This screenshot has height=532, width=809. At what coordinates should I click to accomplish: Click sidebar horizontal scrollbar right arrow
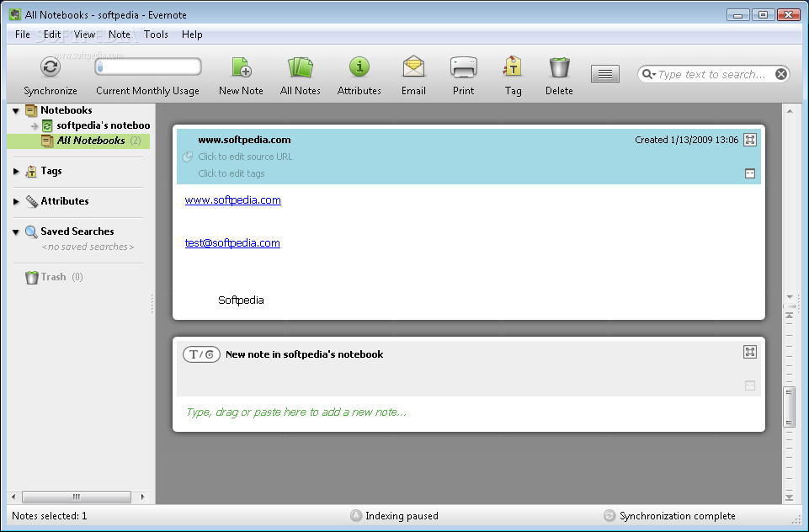pos(142,497)
